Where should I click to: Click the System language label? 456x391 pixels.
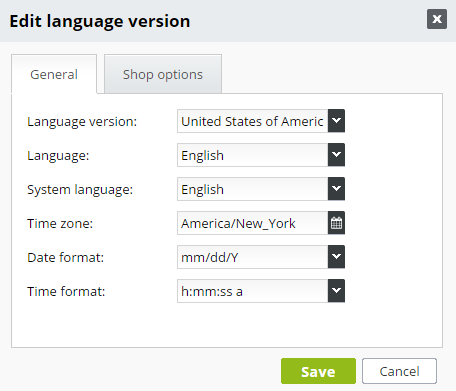[80, 190]
